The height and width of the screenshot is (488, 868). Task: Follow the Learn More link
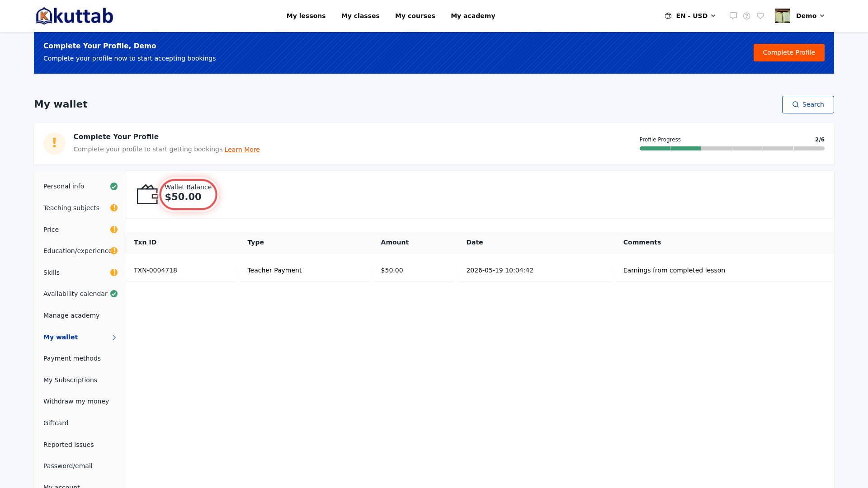pos(242,150)
